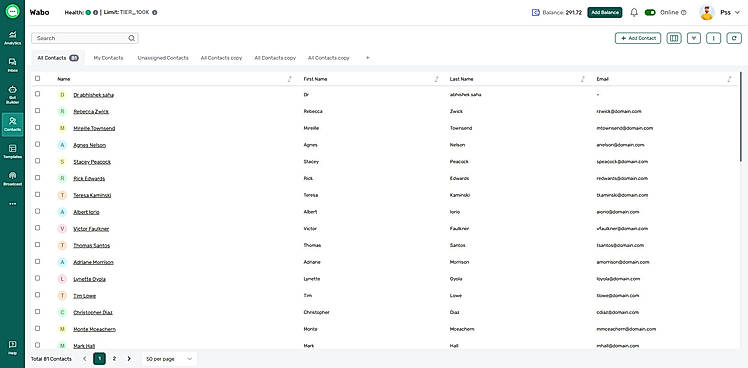Open the vertical dots more-options button

(x=713, y=38)
